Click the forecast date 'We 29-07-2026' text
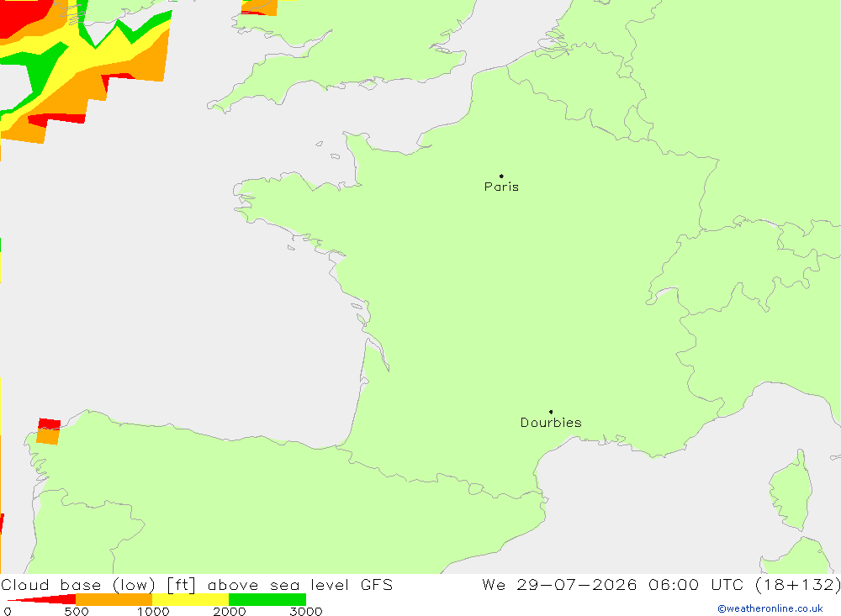This screenshot has height=616, width=841. 559,585
